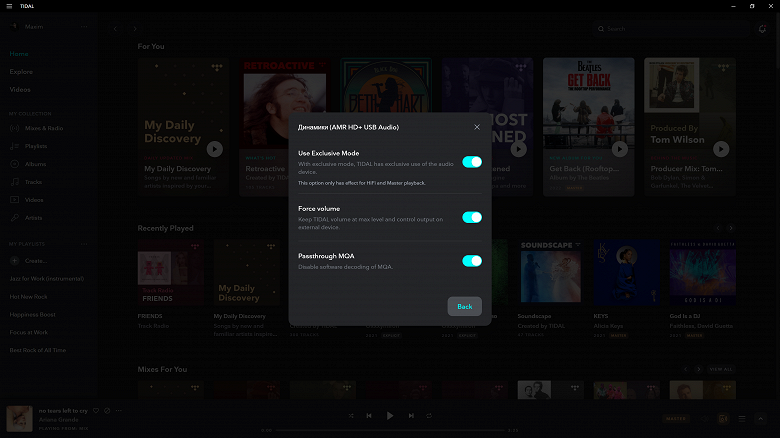
Task: Open Happiness Boost playlist
Action: pos(32,315)
